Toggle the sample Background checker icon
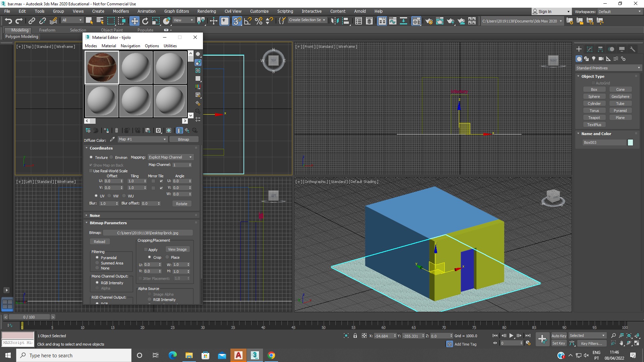Image resolution: width=644 pixels, height=362 pixels. [x=198, y=70]
